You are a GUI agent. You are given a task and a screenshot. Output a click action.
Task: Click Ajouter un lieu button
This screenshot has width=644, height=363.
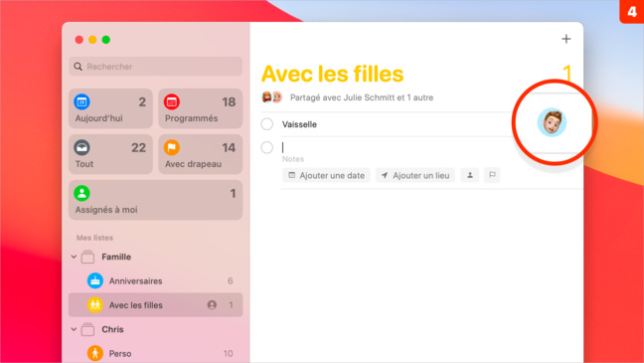click(x=415, y=176)
